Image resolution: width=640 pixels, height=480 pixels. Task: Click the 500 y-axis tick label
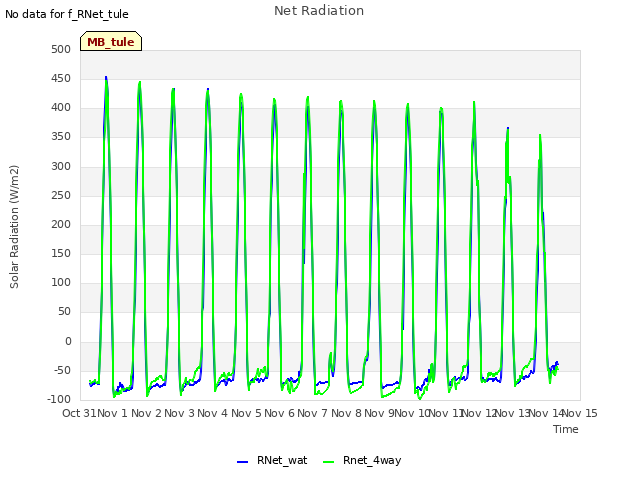pyautogui.click(x=61, y=50)
